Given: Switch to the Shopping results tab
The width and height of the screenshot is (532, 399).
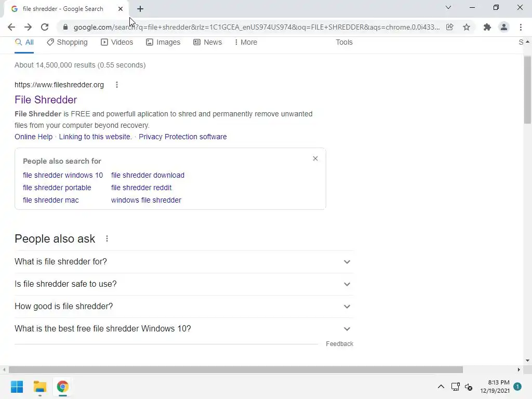Looking at the screenshot, I should [67, 43].
